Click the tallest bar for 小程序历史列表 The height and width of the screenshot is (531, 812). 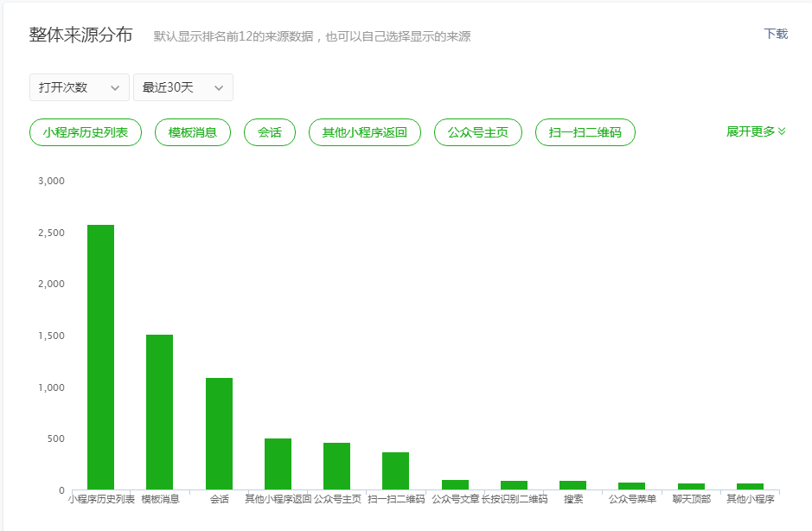(x=100, y=357)
